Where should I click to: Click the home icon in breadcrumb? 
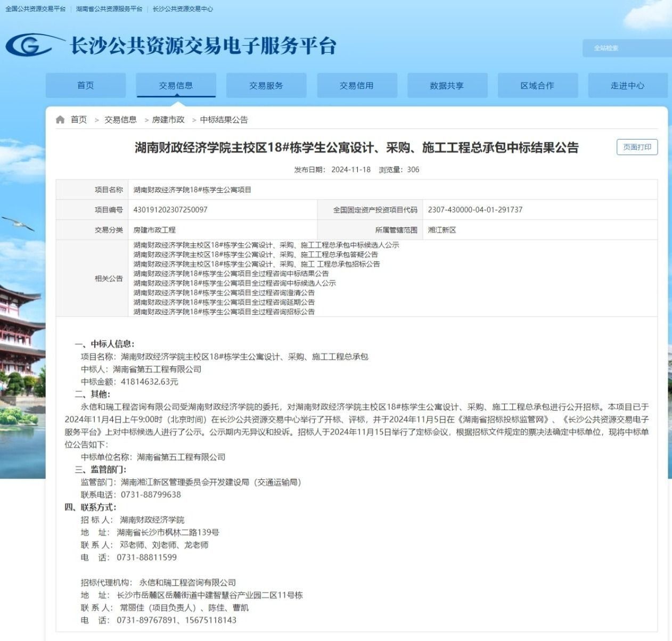point(60,120)
